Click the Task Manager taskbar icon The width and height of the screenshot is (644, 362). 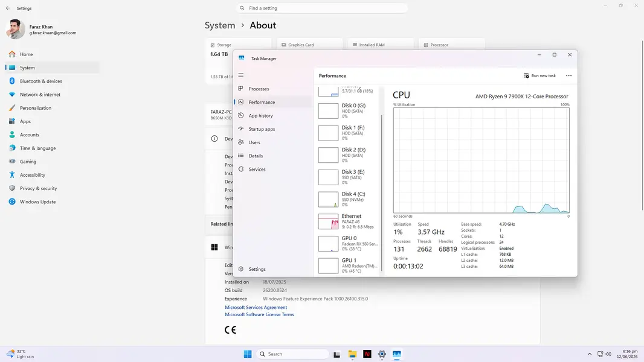(x=397, y=354)
